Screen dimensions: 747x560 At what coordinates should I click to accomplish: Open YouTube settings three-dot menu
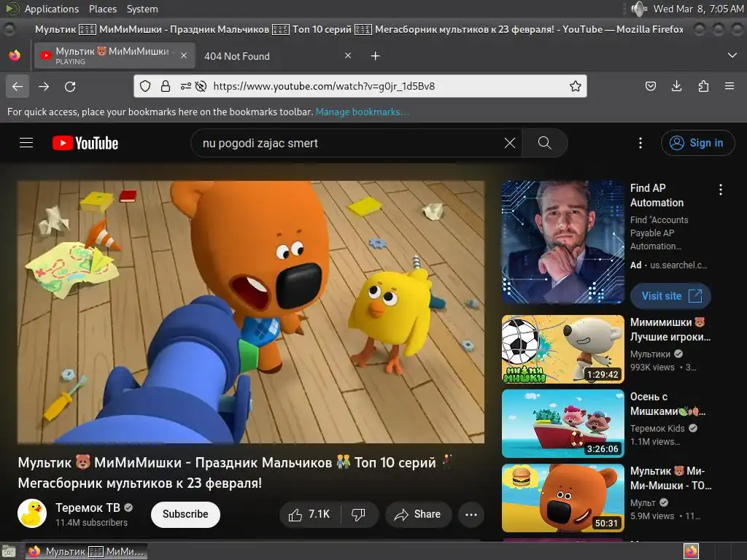point(640,143)
